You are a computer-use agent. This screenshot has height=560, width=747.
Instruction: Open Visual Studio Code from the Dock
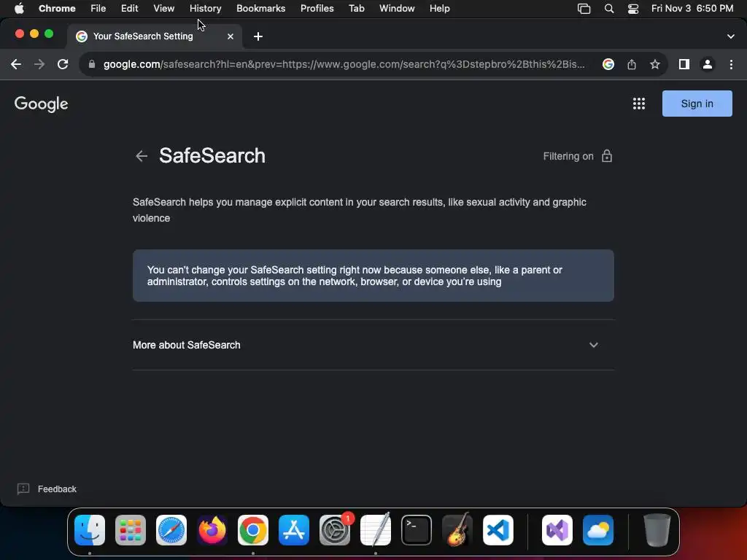(x=498, y=530)
